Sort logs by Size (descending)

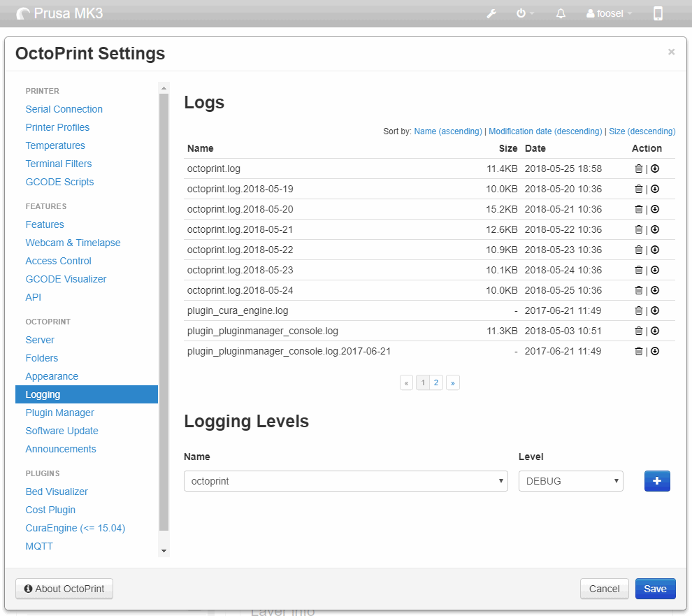pos(642,131)
